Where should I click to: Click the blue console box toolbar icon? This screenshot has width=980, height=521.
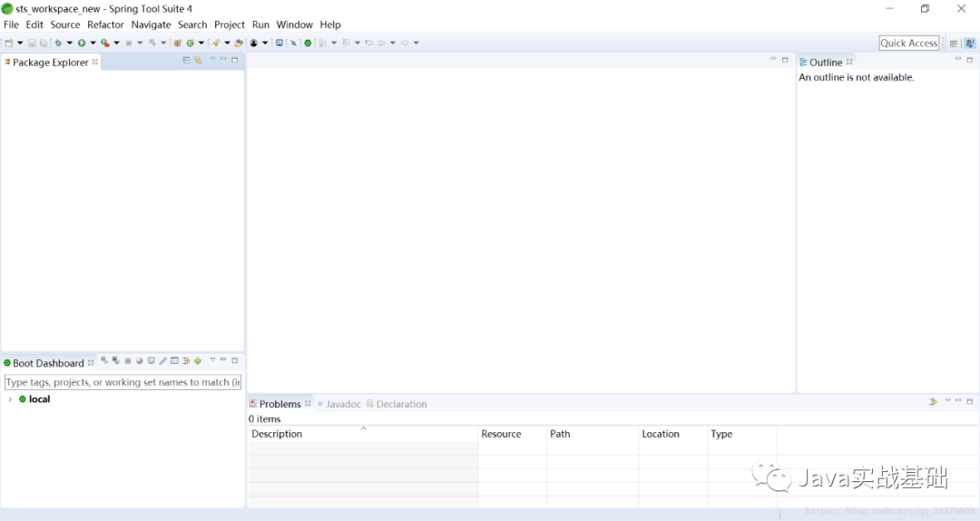[x=279, y=44]
